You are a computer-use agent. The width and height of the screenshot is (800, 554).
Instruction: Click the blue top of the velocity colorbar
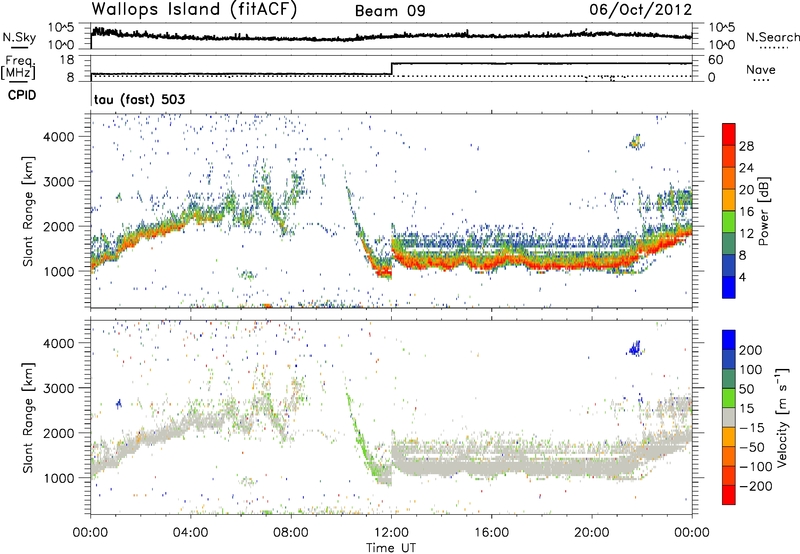click(729, 340)
